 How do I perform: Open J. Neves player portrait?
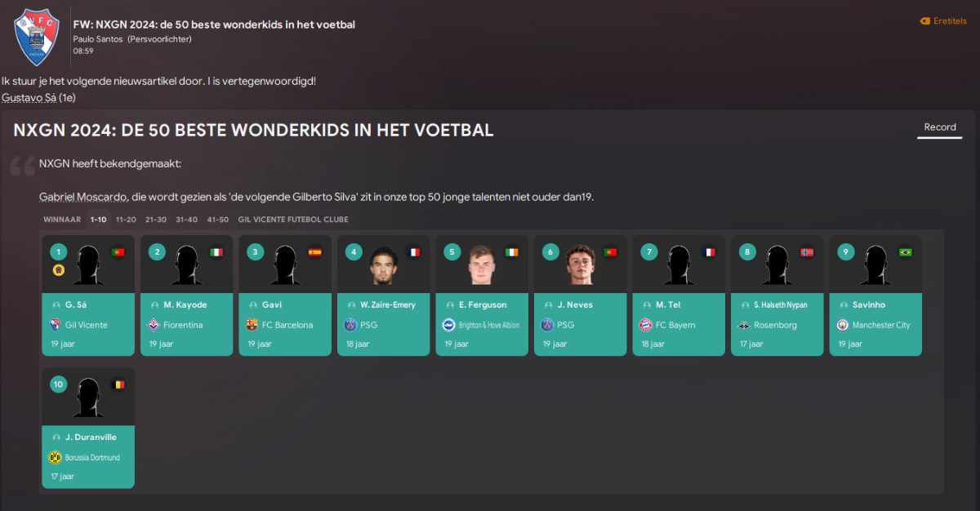click(580, 264)
